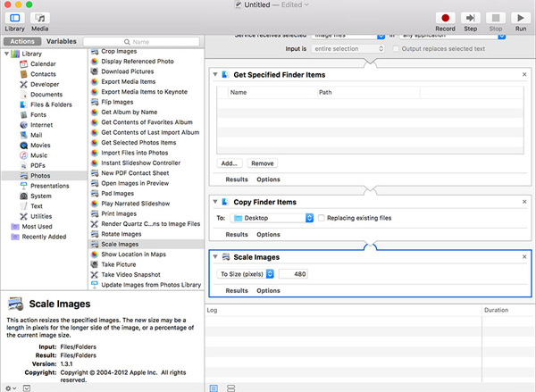
Task: Open the Input is entire selection dropdown
Action: 348,49
